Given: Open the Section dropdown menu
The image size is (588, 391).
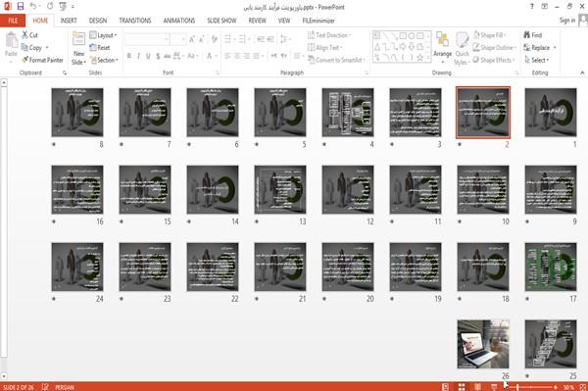Looking at the screenshot, I should 104,60.
